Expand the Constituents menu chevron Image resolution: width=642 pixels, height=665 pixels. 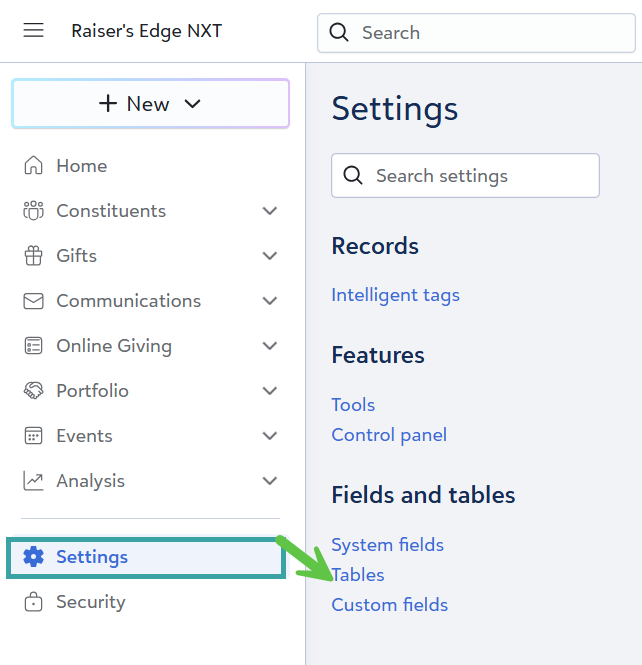tap(269, 211)
